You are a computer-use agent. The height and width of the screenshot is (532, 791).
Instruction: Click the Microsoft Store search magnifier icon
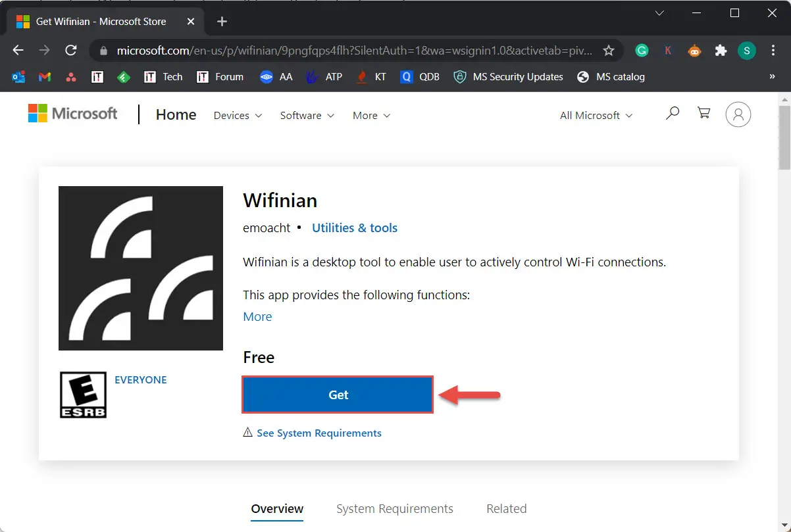point(672,114)
